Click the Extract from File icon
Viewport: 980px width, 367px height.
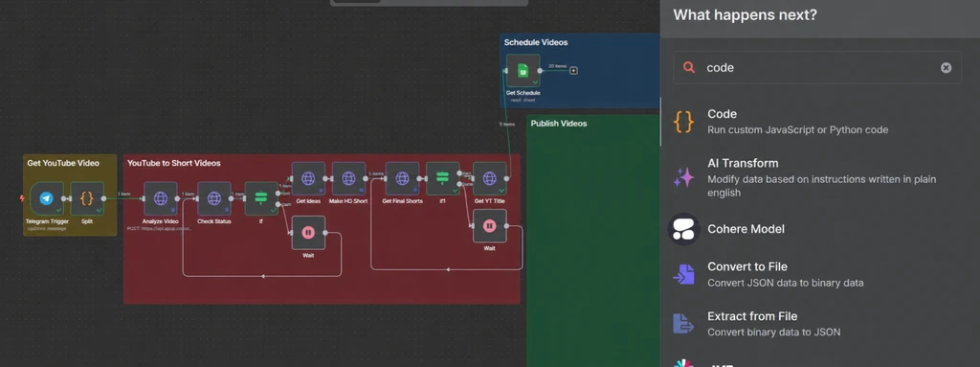[683, 324]
